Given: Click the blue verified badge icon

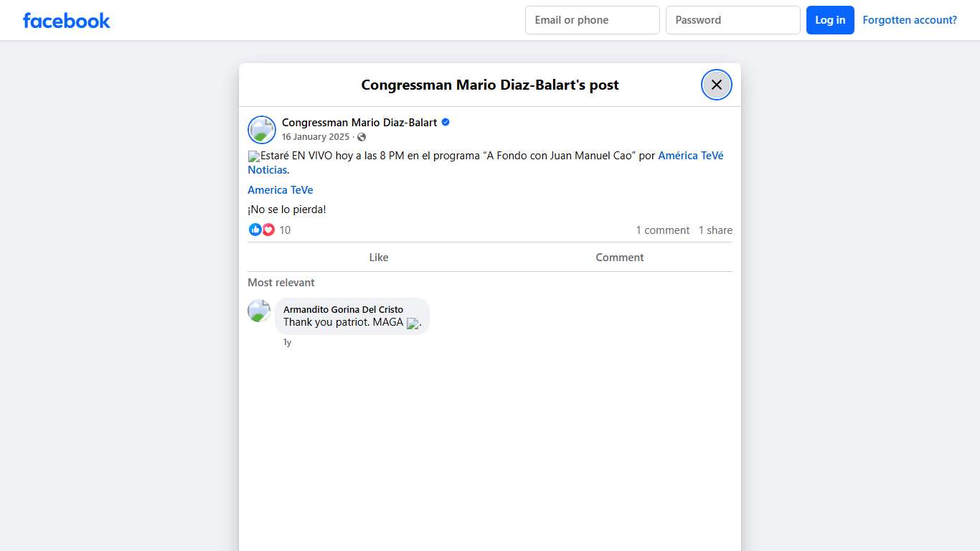Looking at the screenshot, I should 446,123.
